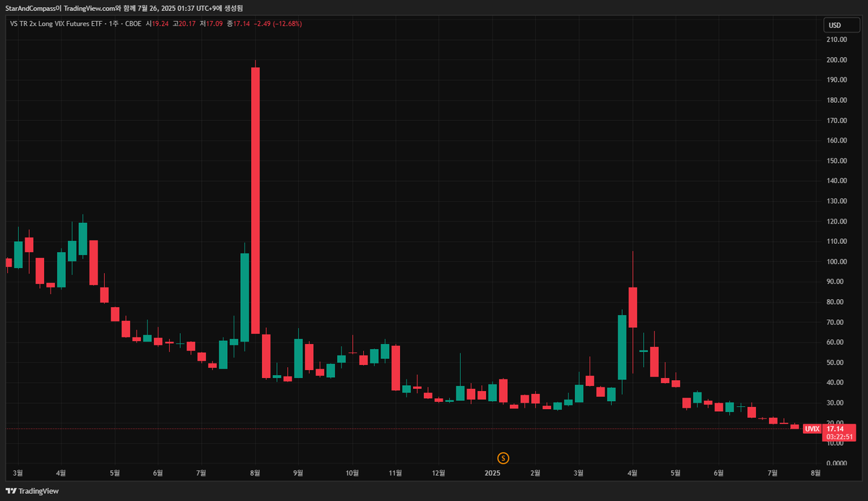
Task: Click the 200.00 price axis label
Action: click(836, 60)
